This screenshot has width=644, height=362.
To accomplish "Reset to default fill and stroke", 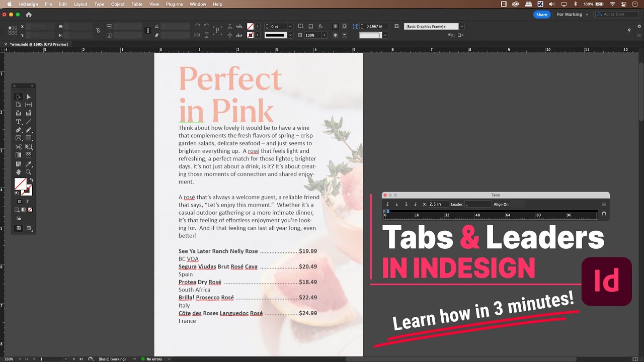I will (x=17, y=193).
